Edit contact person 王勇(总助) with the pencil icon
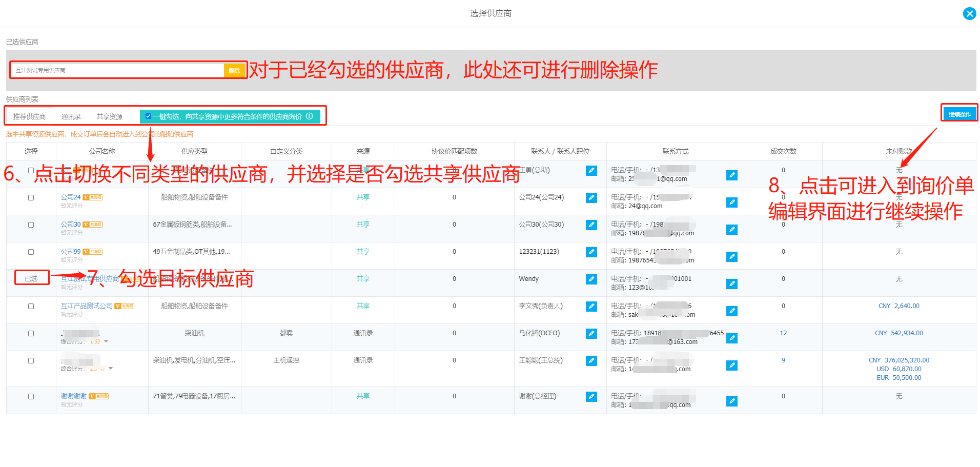The width and height of the screenshot is (980, 467). coord(591,171)
